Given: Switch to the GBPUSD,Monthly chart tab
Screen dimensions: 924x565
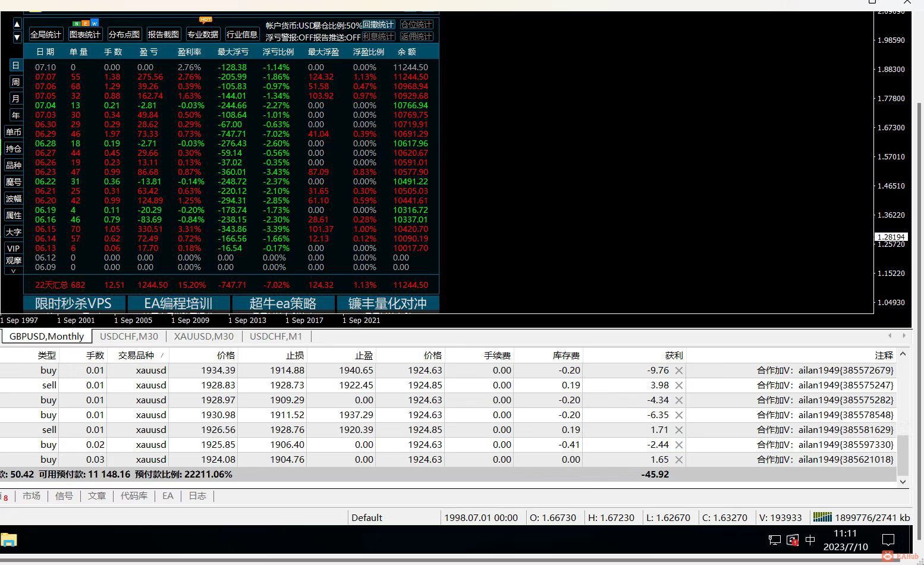Looking at the screenshot, I should pos(47,336).
